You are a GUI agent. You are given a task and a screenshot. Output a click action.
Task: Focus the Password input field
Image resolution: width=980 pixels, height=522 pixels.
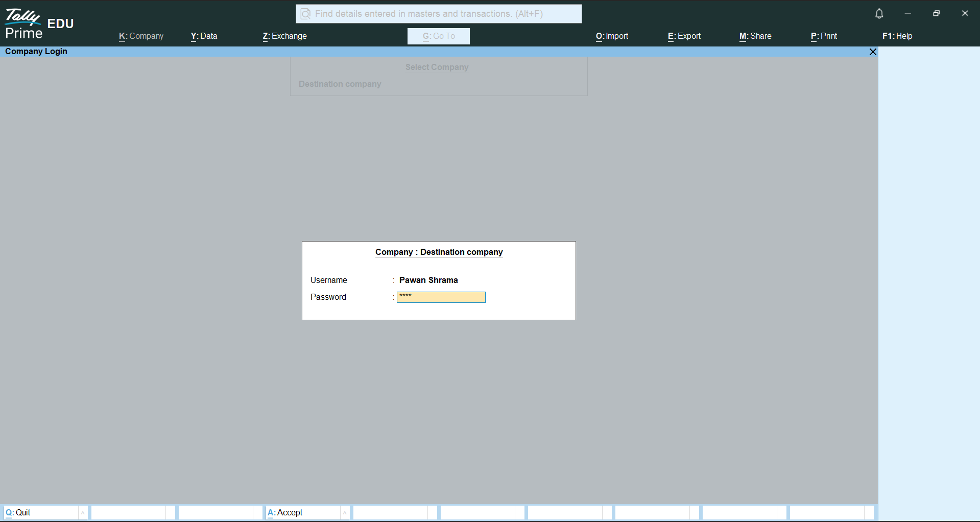point(441,297)
